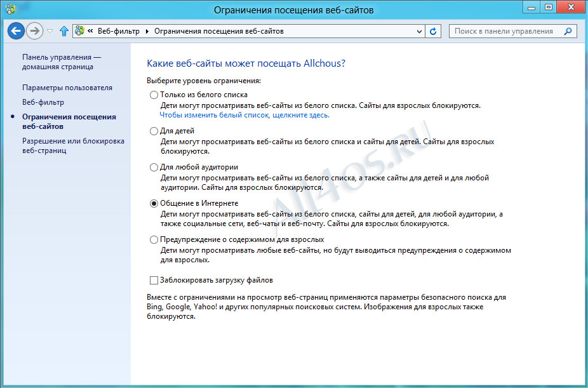588x388 pixels.
Task: Click the Back navigation arrow
Action: tap(16, 30)
